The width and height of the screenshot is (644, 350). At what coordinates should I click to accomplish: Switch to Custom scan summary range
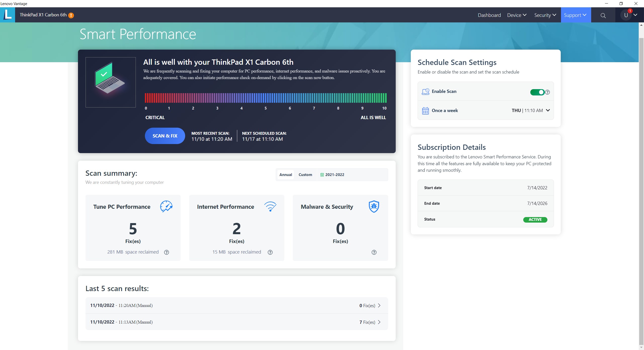click(x=305, y=175)
